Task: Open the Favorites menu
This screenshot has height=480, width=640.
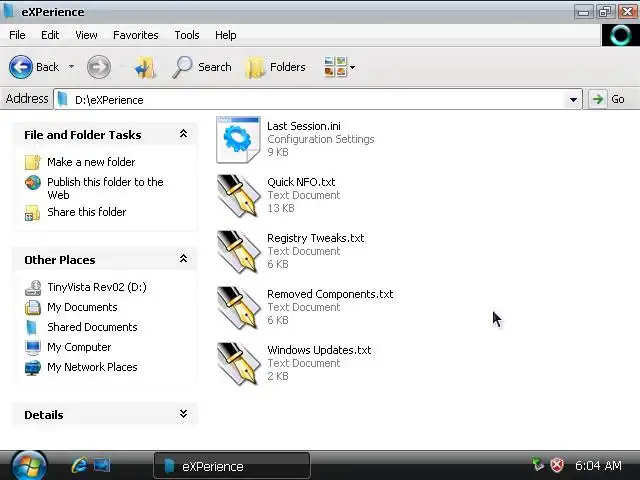Action: coord(136,35)
